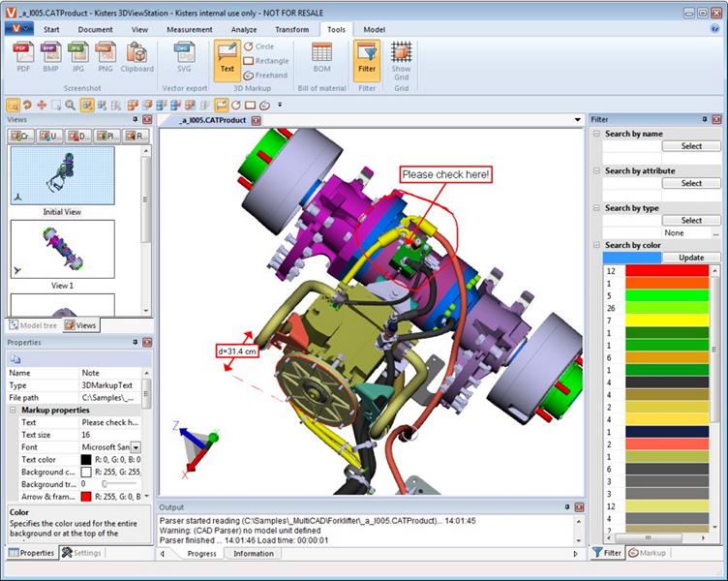Export screenshot as PNG

pyautogui.click(x=106, y=57)
